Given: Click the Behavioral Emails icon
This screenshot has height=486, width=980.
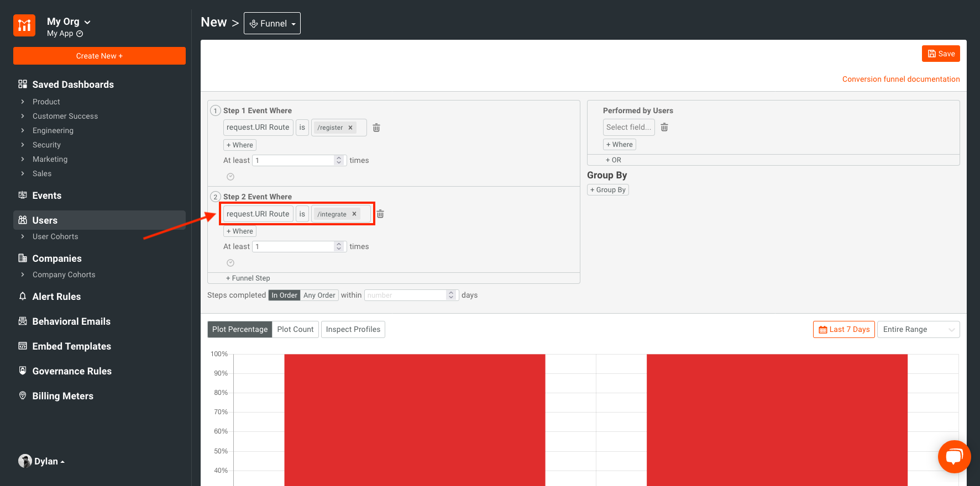Looking at the screenshot, I should [x=23, y=321].
